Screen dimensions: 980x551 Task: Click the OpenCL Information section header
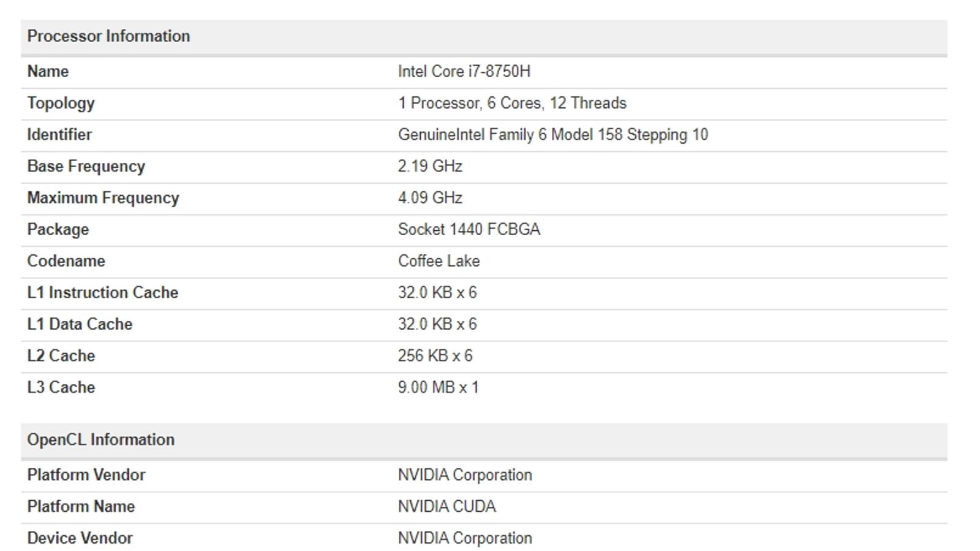click(x=100, y=440)
